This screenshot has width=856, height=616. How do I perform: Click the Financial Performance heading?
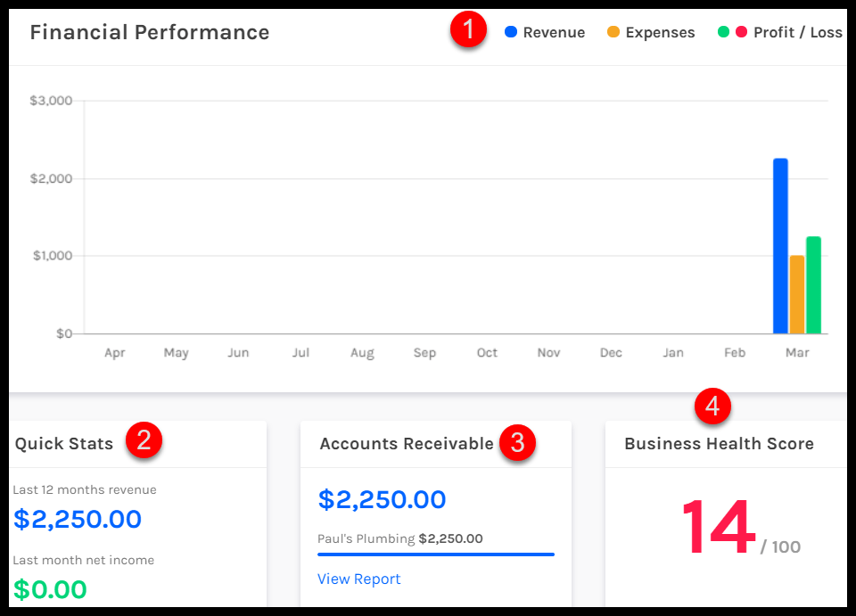click(150, 32)
